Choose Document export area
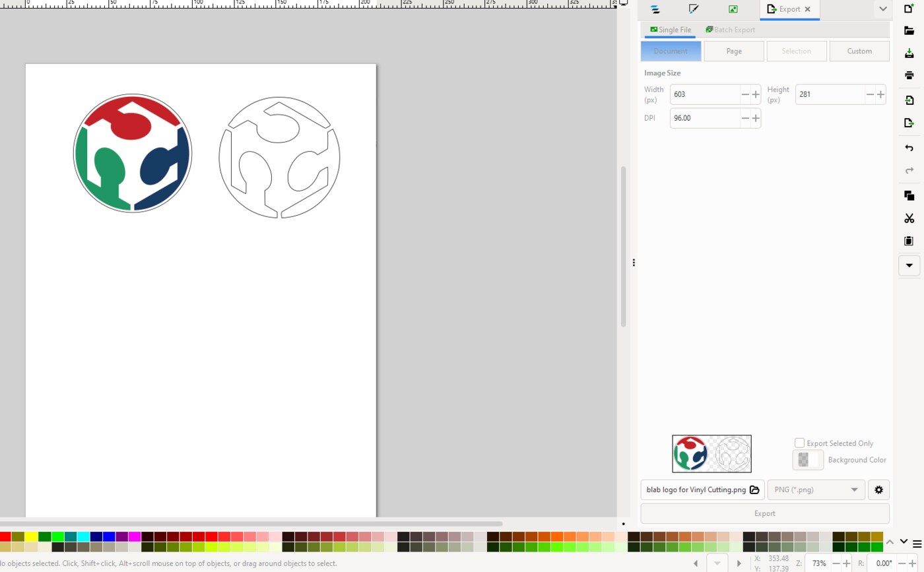 [671, 51]
